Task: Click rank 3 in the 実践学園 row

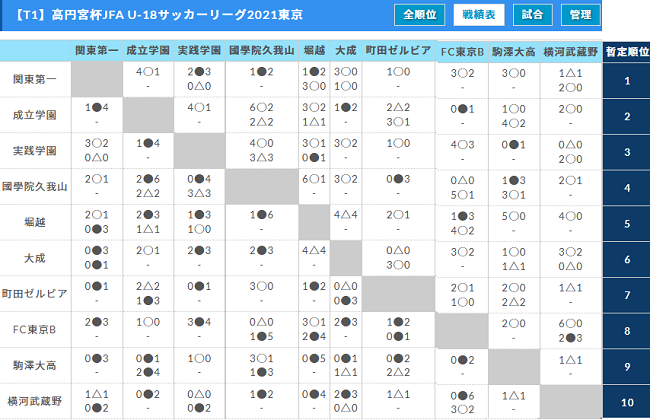Action: point(627,152)
